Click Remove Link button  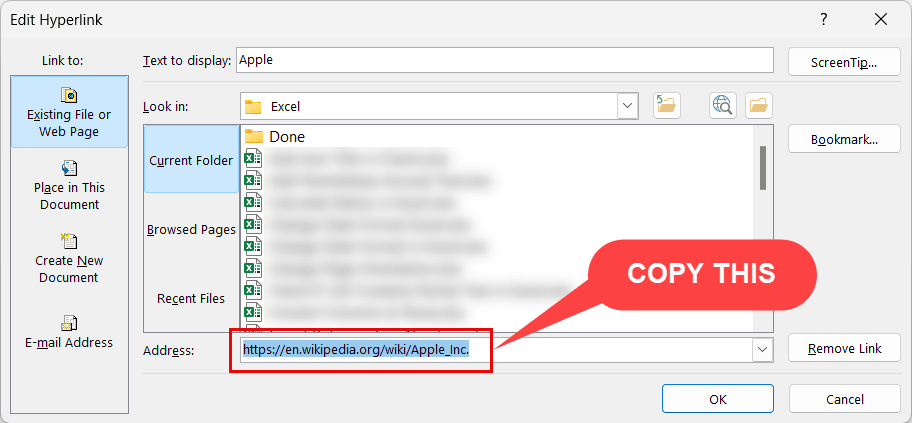tap(844, 349)
